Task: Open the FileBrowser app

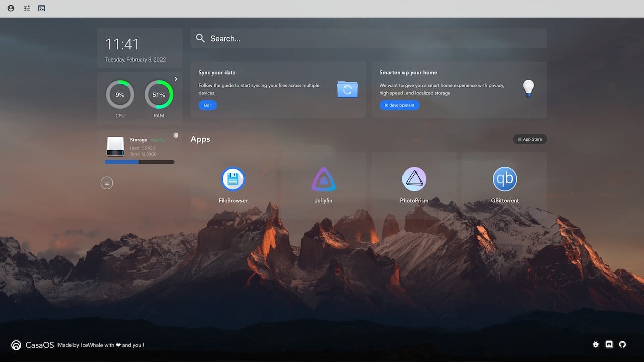Action: point(233,179)
